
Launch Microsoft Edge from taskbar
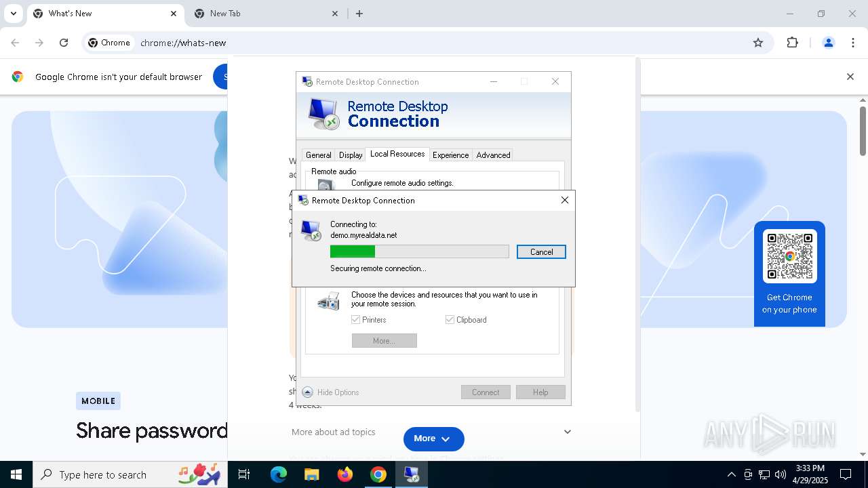[279, 474]
